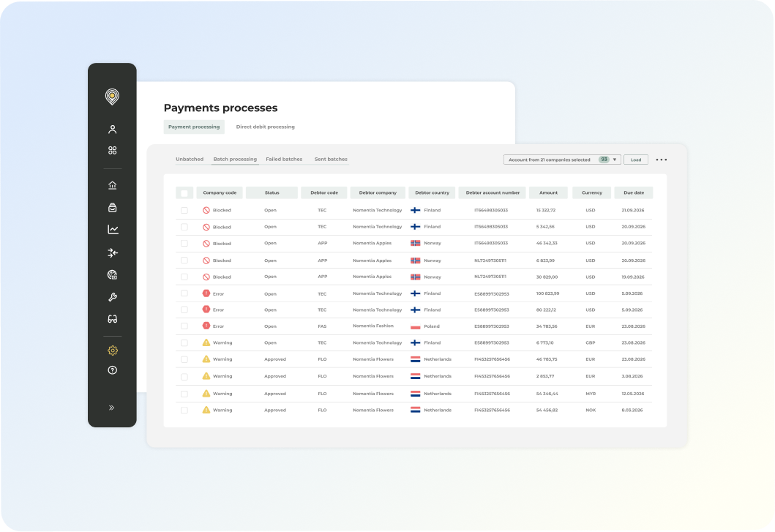Check the row with amount 54 456,82
Screen dimensions: 775x532
coord(184,411)
